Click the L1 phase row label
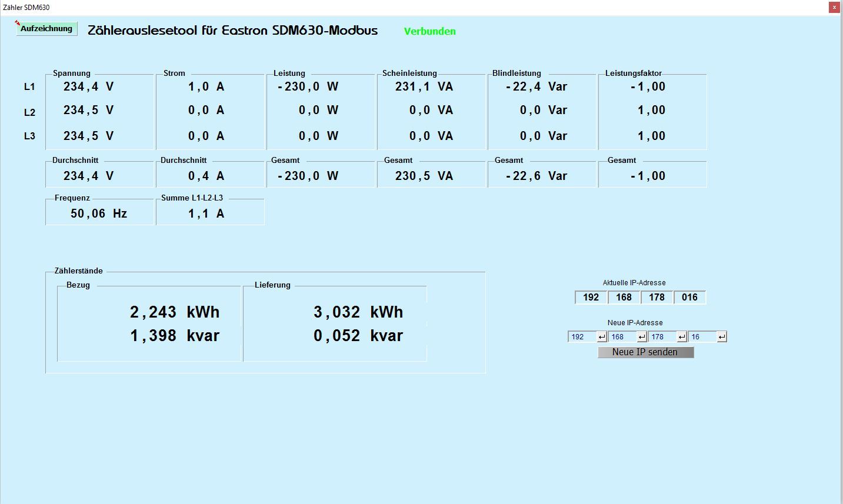843x504 pixels. 29,87
